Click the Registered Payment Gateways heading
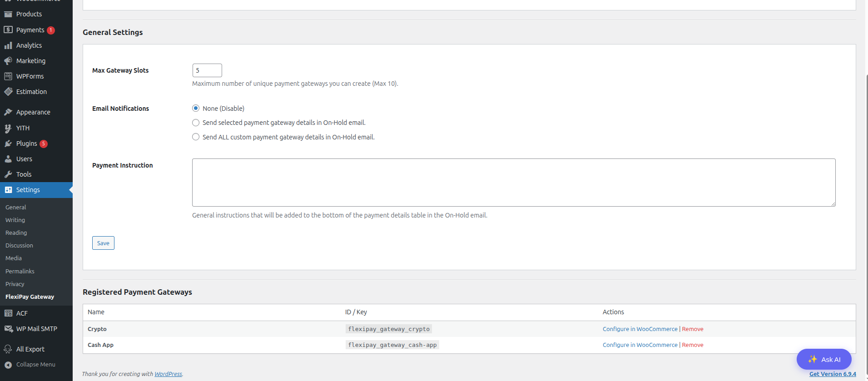The height and width of the screenshot is (381, 868). [x=137, y=292]
